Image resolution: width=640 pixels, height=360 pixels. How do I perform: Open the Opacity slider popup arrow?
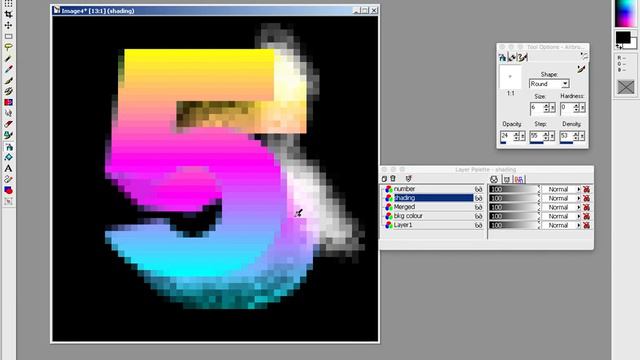[522, 136]
